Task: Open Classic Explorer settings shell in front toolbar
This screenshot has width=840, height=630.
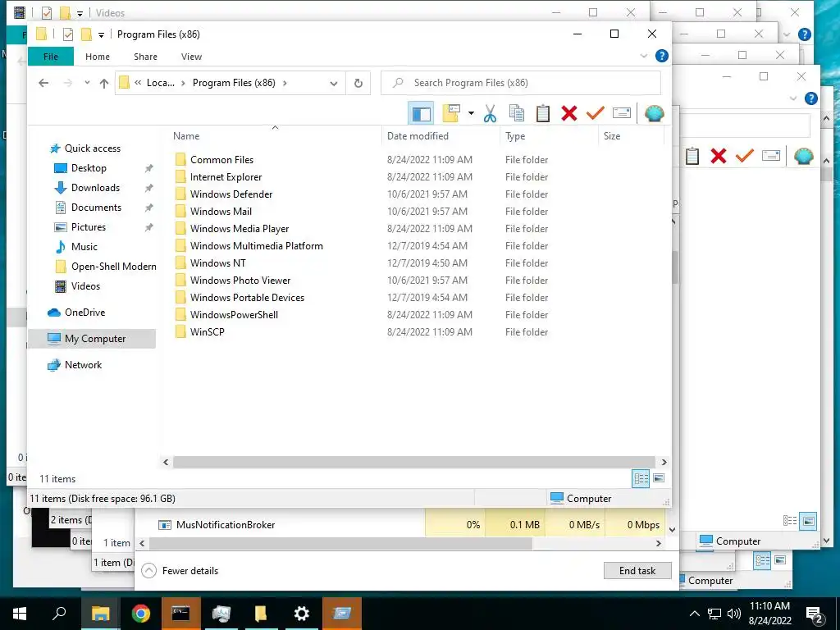Action: [654, 113]
